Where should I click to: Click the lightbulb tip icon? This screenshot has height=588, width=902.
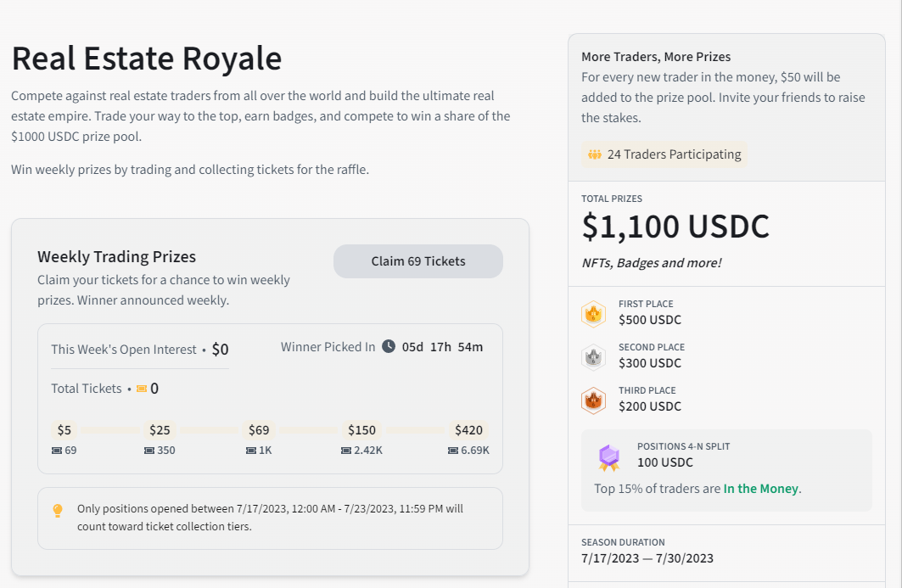click(x=58, y=510)
